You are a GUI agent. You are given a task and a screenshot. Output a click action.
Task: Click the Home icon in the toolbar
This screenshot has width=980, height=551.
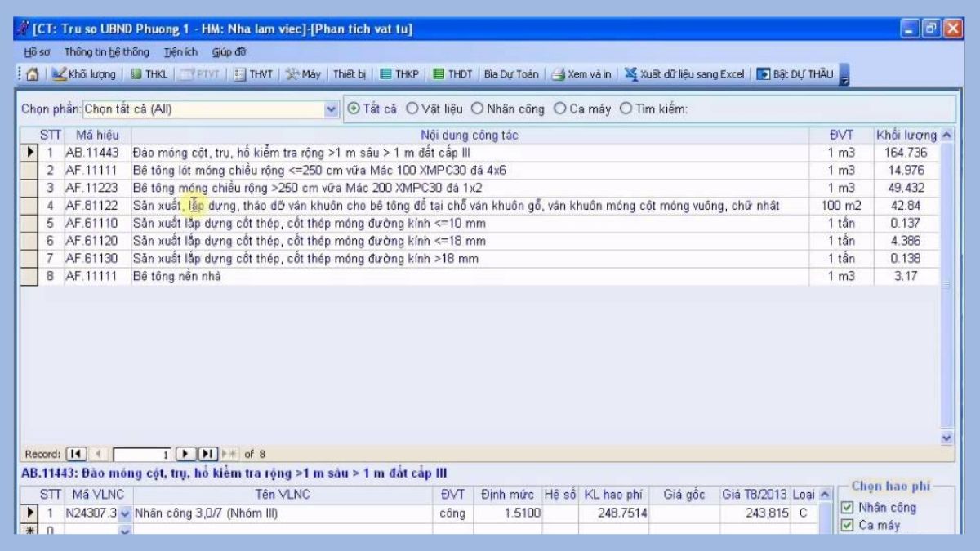coord(33,74)
